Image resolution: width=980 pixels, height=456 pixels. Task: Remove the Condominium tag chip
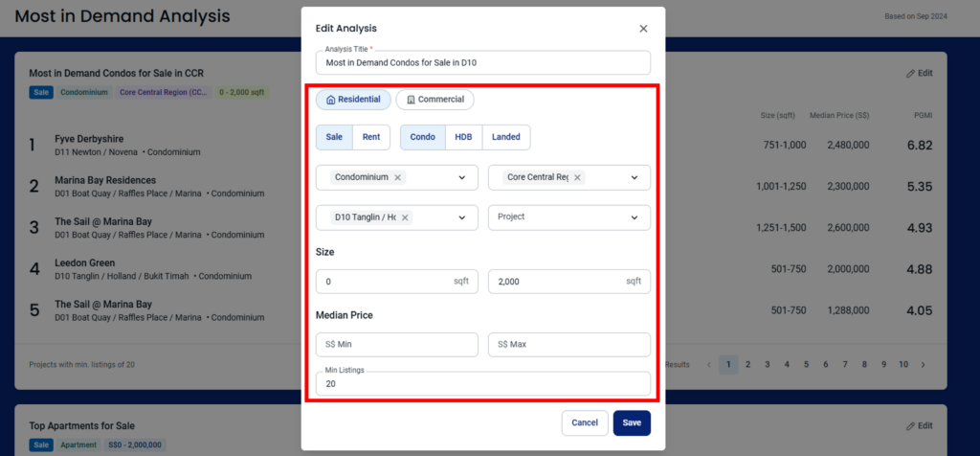398,177
